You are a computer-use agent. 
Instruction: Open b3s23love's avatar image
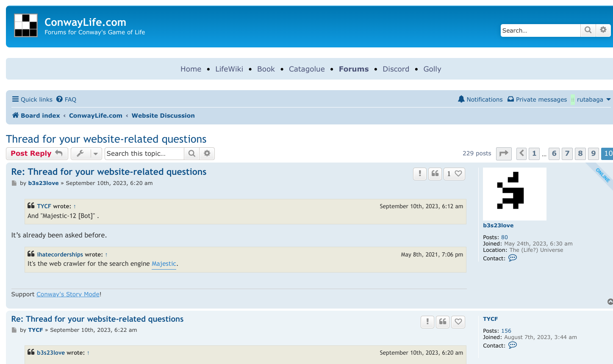point(515,194)
